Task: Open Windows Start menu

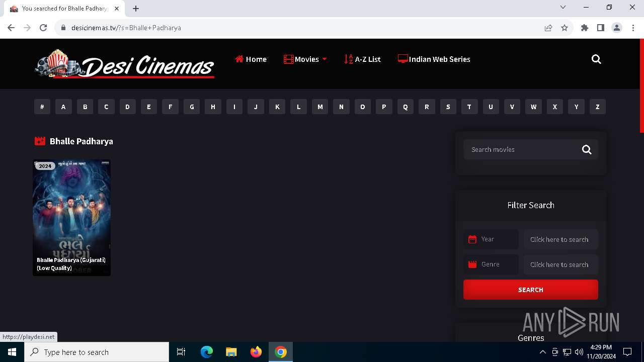Action: pos(12,352)
